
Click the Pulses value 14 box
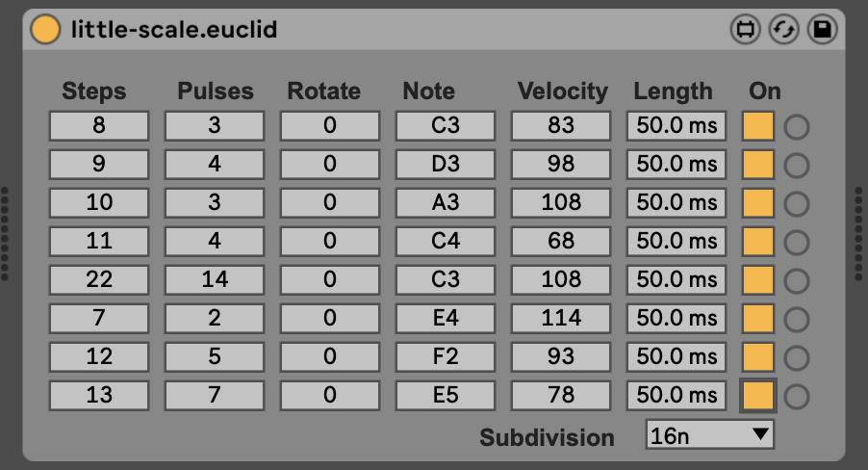[215, 280]
